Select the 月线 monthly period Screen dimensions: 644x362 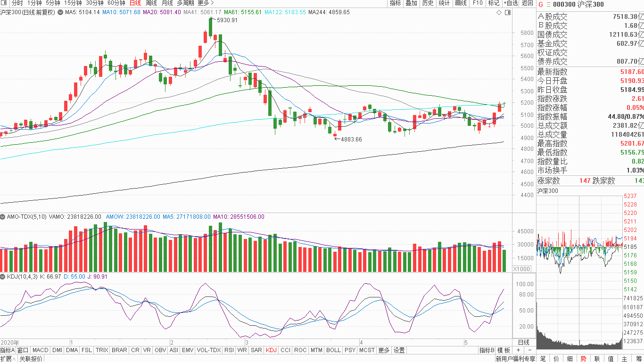pos(167,3)
